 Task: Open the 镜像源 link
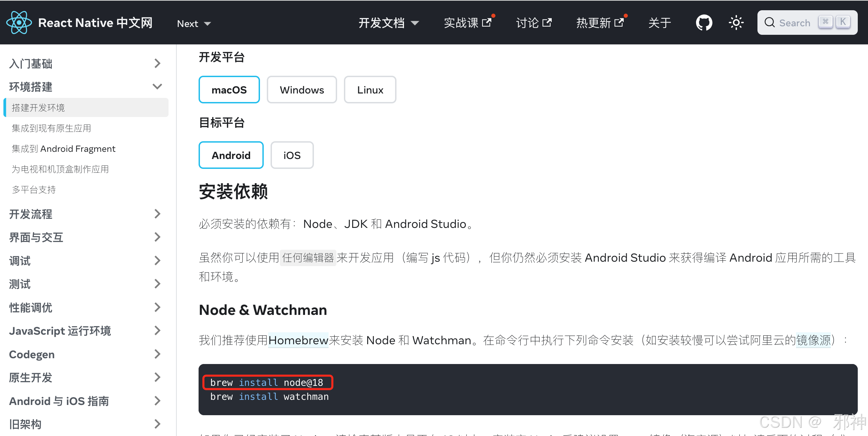click(x=813, y=340)
